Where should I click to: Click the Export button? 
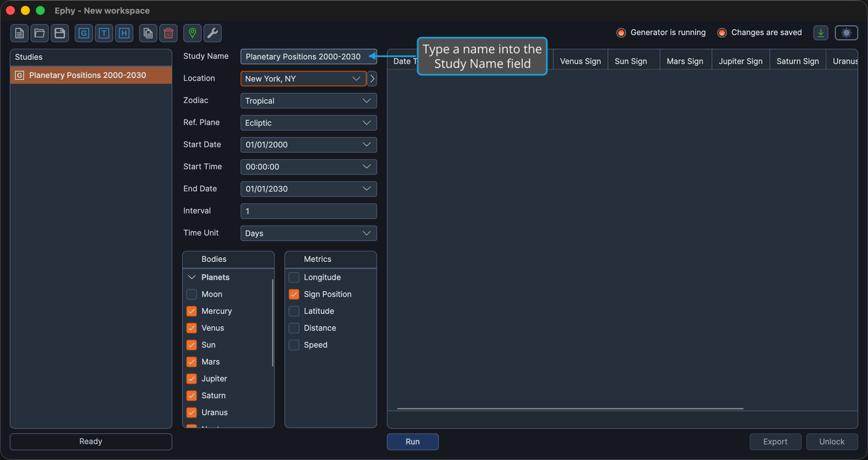[x=775, y=442]
